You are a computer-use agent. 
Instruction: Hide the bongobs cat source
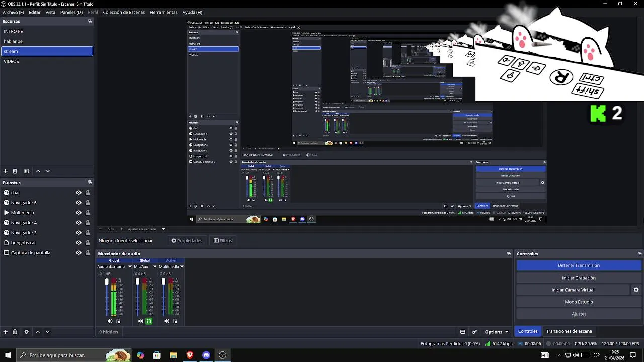coord(78,243)
